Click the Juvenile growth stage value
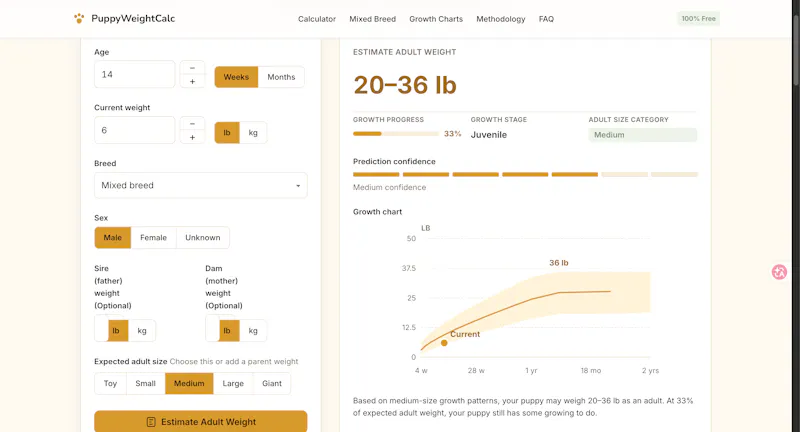 tap(489, 135)
